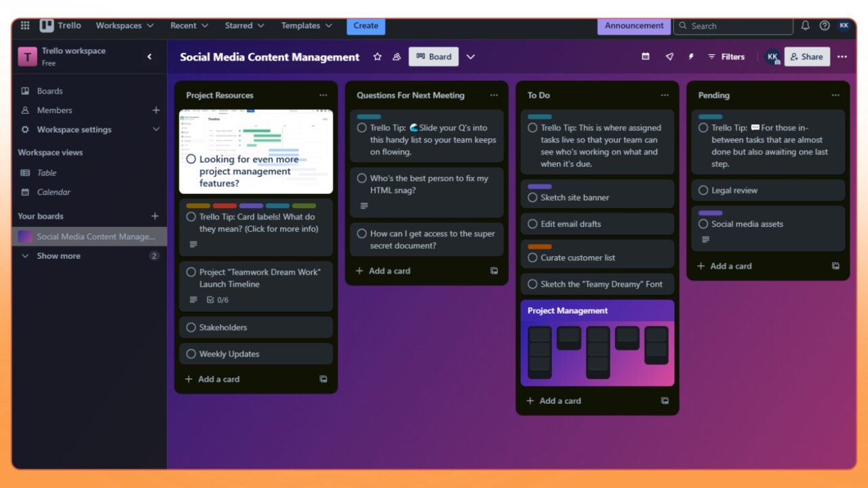Create card from template in Project Resources
This screenshot has height=488, width=868.
point(323,380)
